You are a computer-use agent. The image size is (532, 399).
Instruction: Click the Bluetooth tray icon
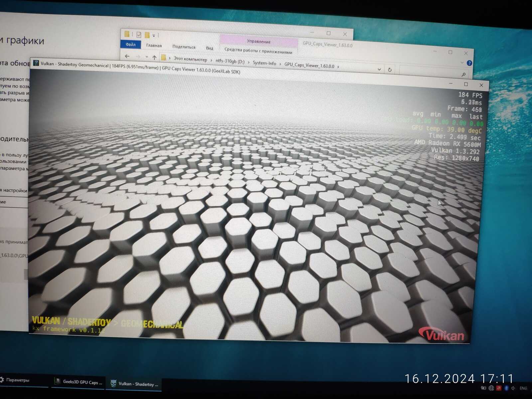coord(506,388)
